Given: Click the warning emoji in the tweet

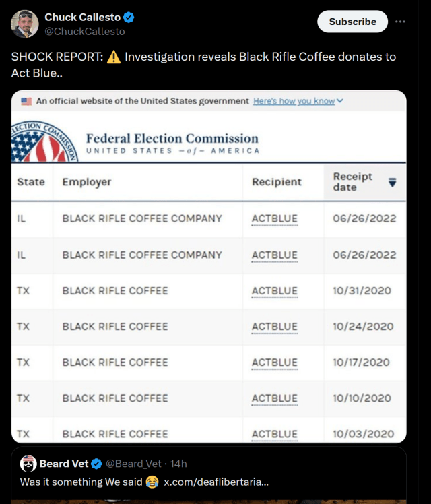Looking at the screenshot, I should tap(114, 57).
